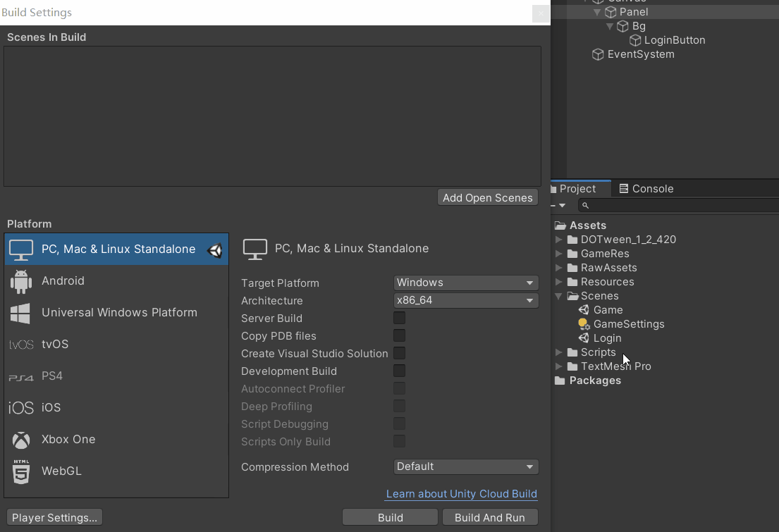Image resolution: width=779 pixels, height=532 pixels.
Task: Click the empty Scenes In Build list
Action: click(272, 116)
